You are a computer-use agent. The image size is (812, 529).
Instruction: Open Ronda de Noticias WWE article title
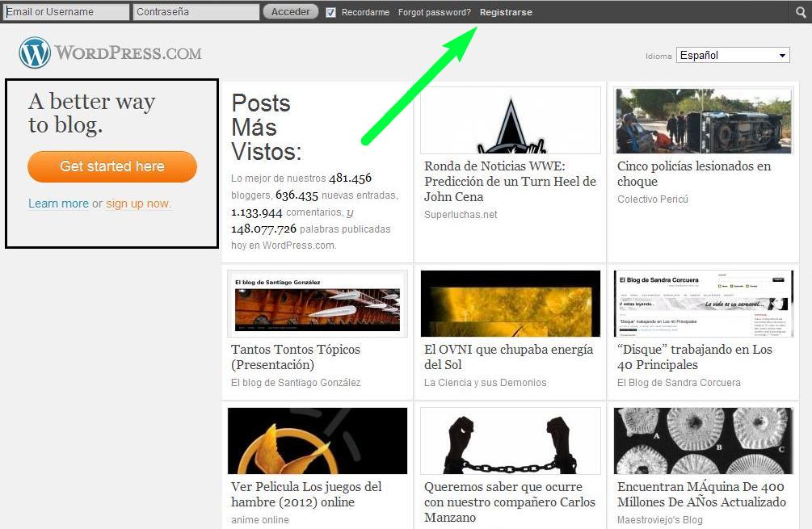point(510,182)
